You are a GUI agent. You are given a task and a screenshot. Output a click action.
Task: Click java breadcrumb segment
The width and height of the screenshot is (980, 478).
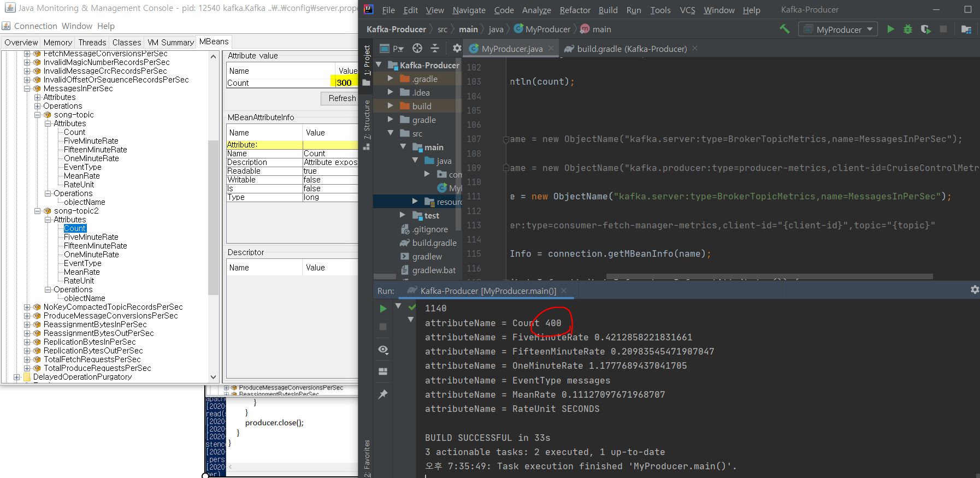point(496,29)
